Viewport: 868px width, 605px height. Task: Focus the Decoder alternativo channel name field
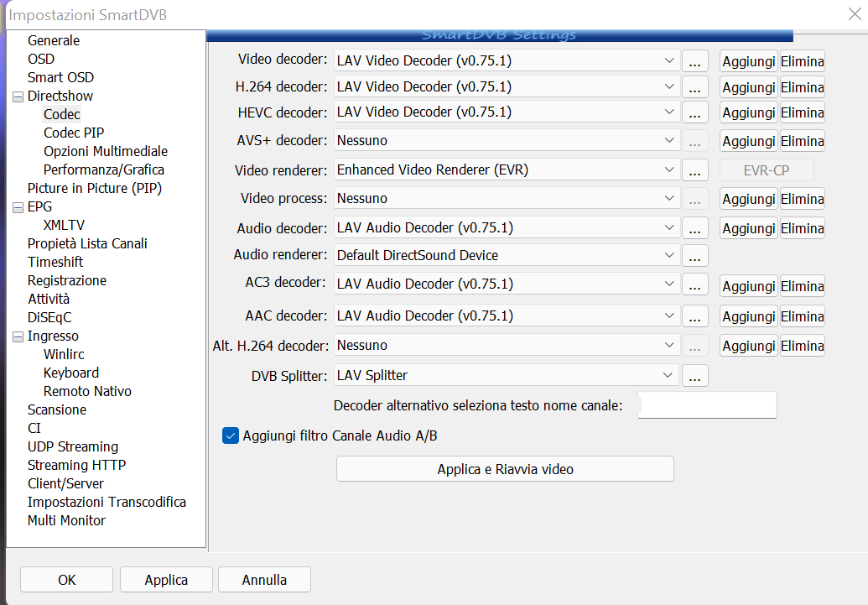(707, 405)
